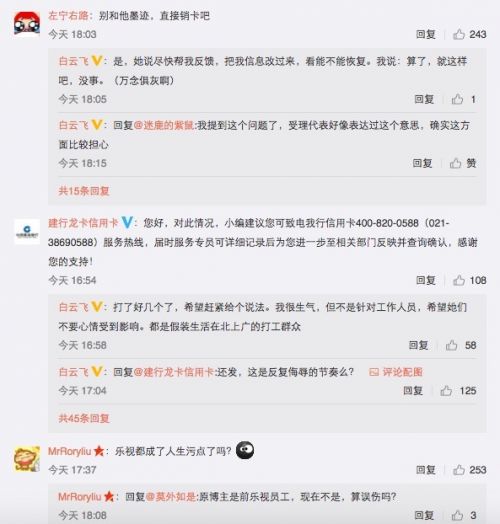
Task: Open the @建行龙卡信用卡 mention in the 17:04 reply
Action: (x=174, y=372)
